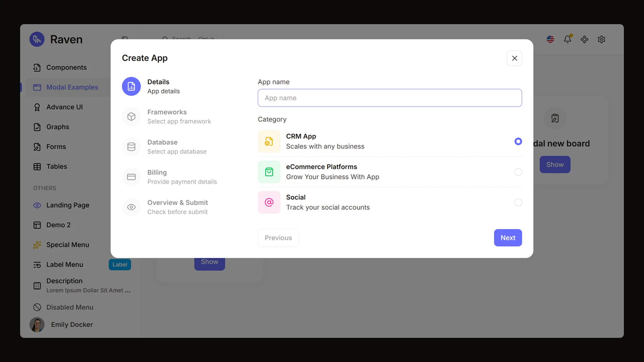Open Emily Docker profile

pos(61,325)
